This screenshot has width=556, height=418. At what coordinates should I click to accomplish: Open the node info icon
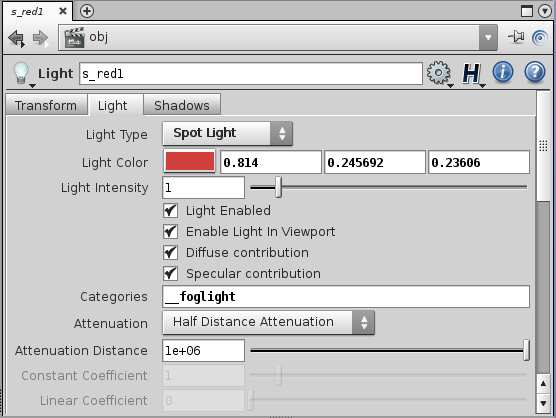click(x=503, y=72)
